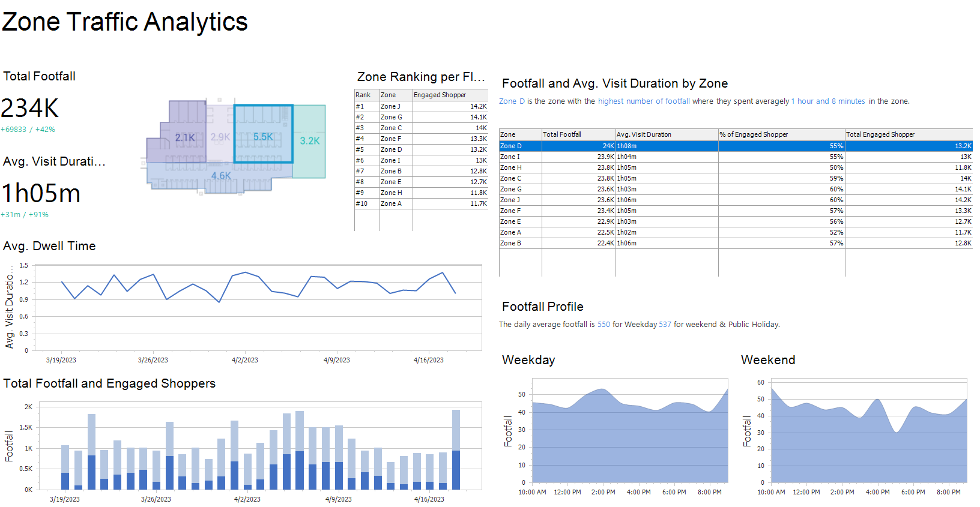The image size is (980, 507).
Task: Click Zone C's 59% engaged shopper cell
Action: (x=781, y=178)
